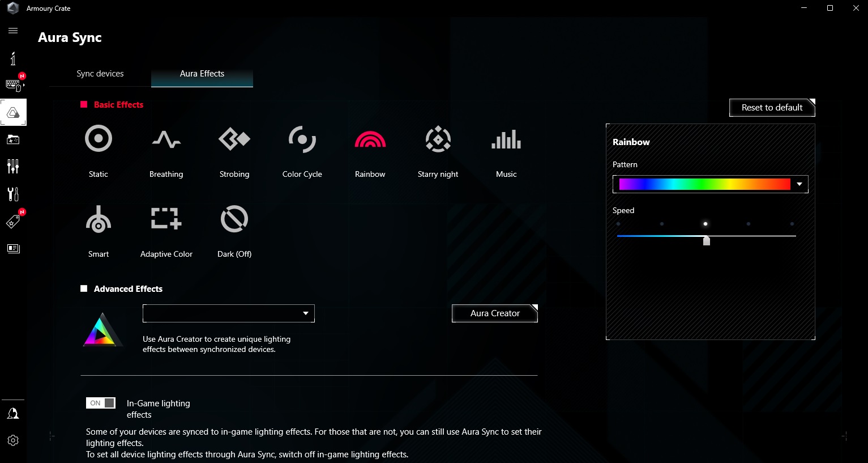Image resolution: width=868 pixels, height=463 pixels.
Task: Maximize the Armoury Crate window
Action: [830, 8]
